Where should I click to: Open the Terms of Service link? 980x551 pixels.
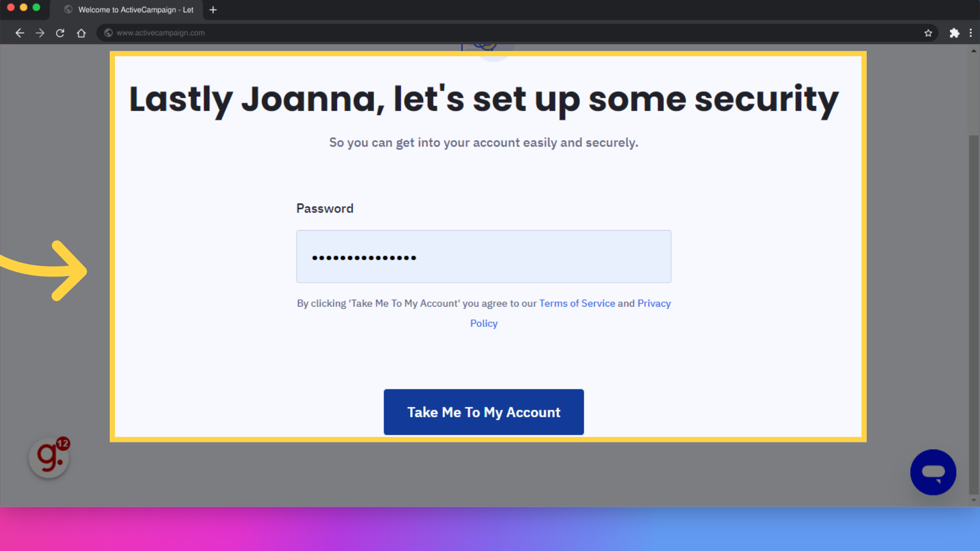(x=577, y=303)
